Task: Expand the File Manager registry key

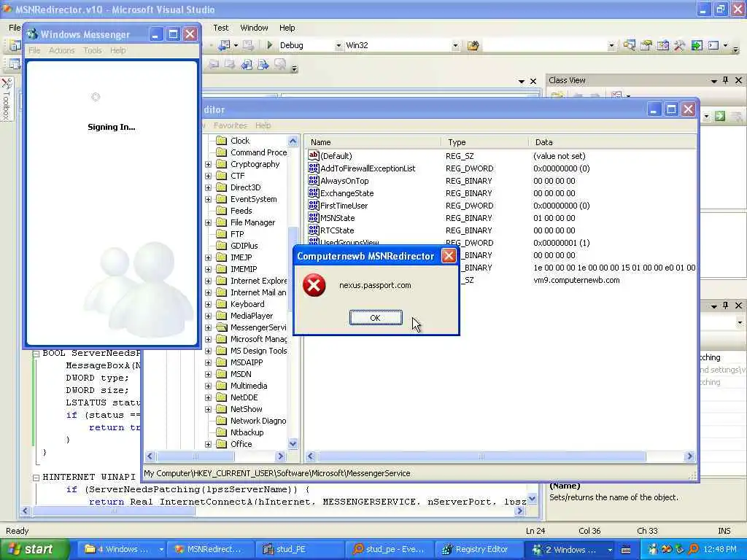Action: 208,222
